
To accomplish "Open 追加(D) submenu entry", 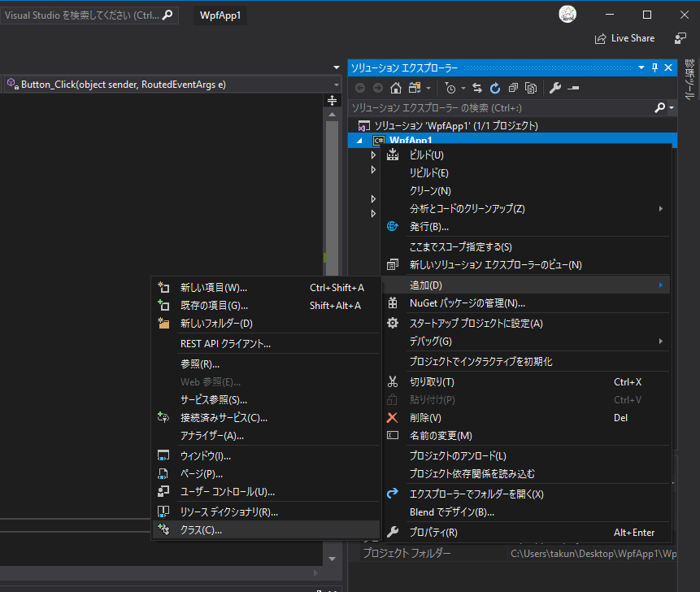I will point(525,285).
